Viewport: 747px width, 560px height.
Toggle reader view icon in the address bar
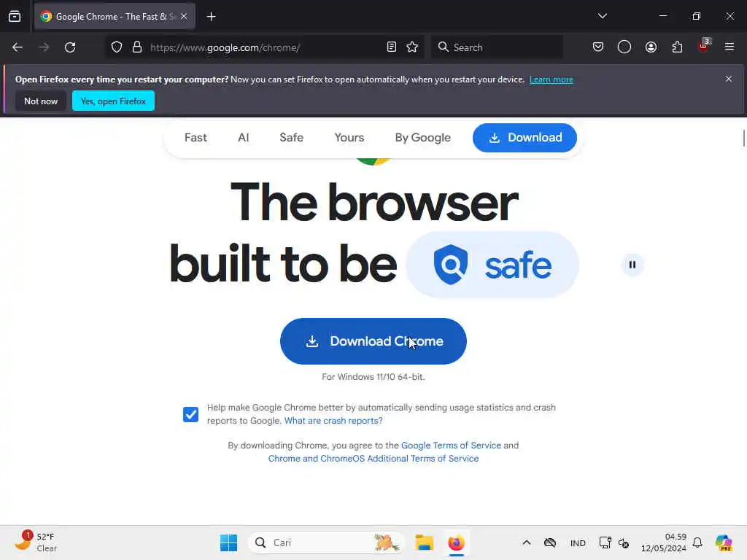click(392, 47)
